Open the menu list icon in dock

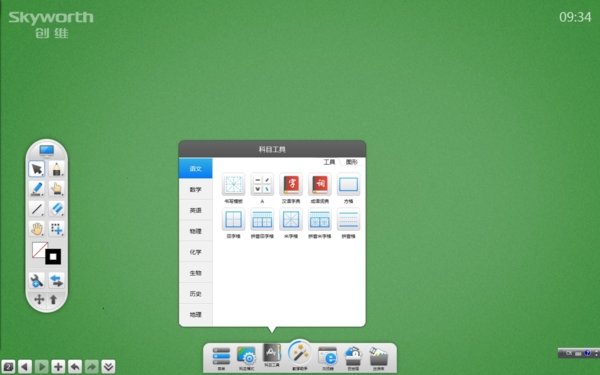(221, 357)
